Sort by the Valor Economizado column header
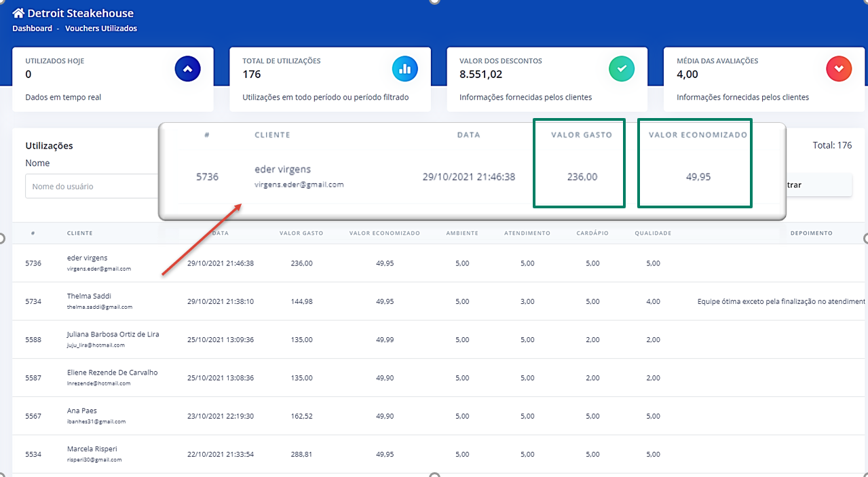This screenshot has height=477, width=868. pos(385,233)
